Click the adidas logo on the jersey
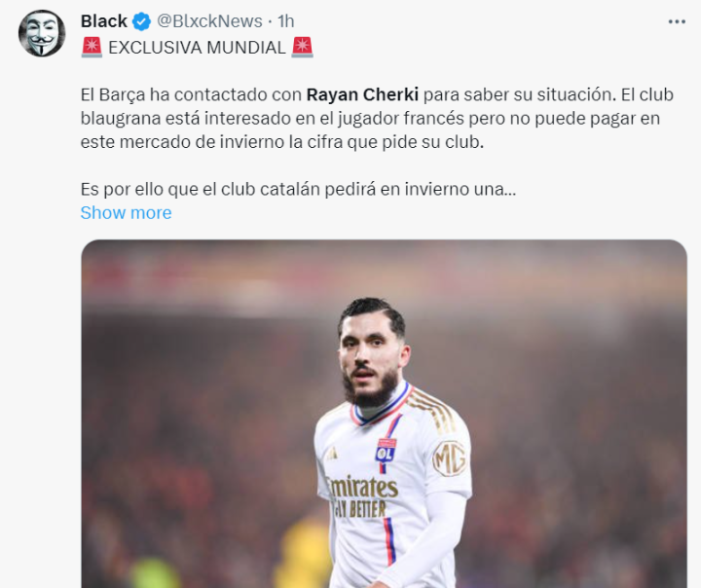This screenshot has height=588, width=701. pos(332,453)
